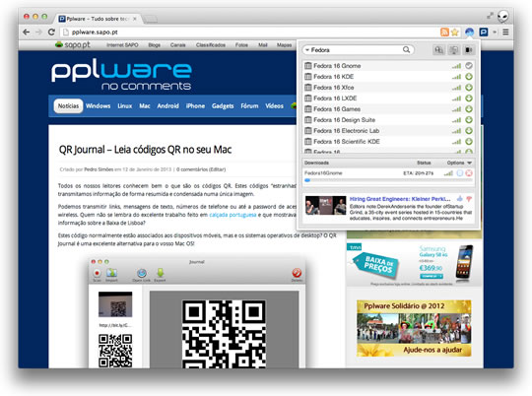Select the Android navigation menu item
532x396 pixels.
click(x=167, y=105)
